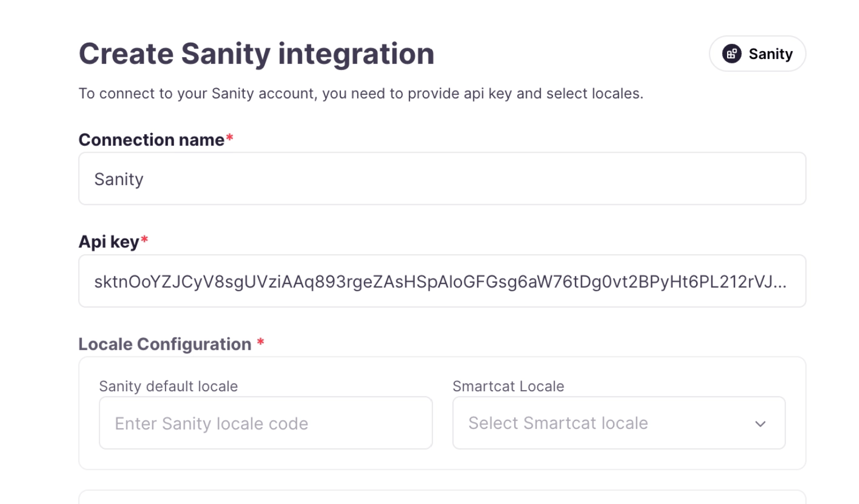The width and height of the screenshot is (859, 504).
Task: Select the Sanity badge at top right
Action: (x=757, y=54)
